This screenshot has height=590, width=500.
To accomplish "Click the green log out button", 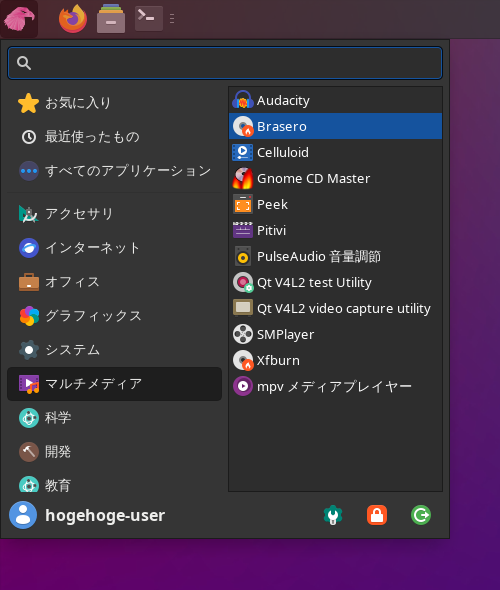I will click(x=421, y=515).
